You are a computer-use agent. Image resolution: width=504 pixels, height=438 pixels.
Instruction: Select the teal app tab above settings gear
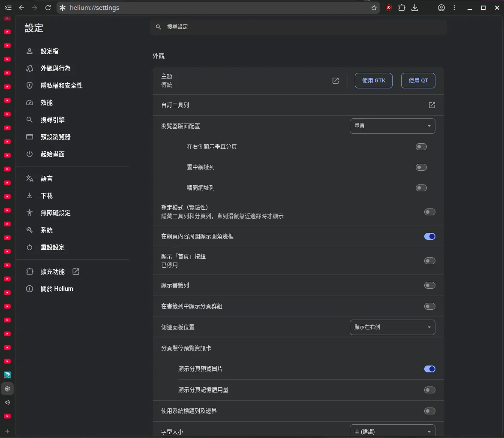tap(7, 375)
